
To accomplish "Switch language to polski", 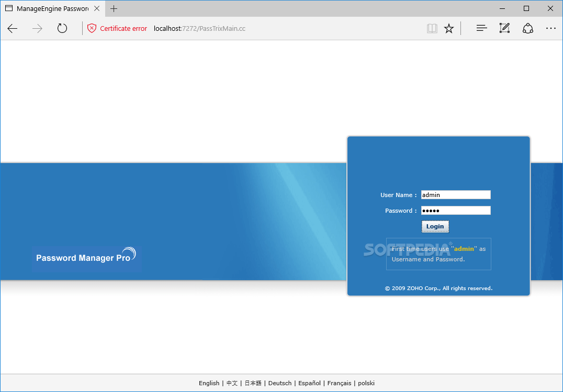I will (x=366, y=383).
